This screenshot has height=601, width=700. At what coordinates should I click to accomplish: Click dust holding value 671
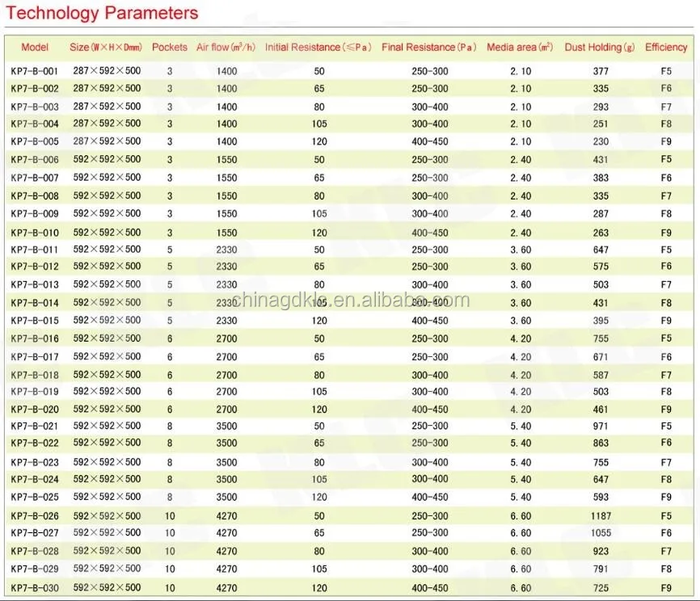tap(601, 357)
